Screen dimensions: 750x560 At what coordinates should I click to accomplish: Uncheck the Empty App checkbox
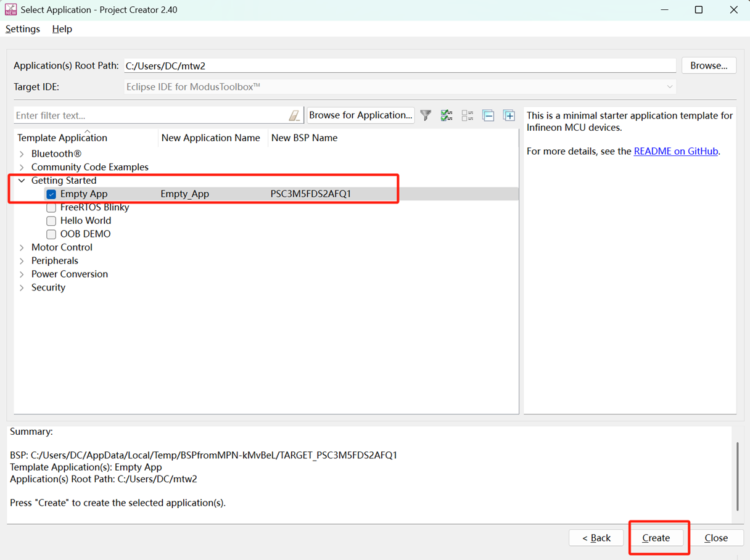(51, 194)
